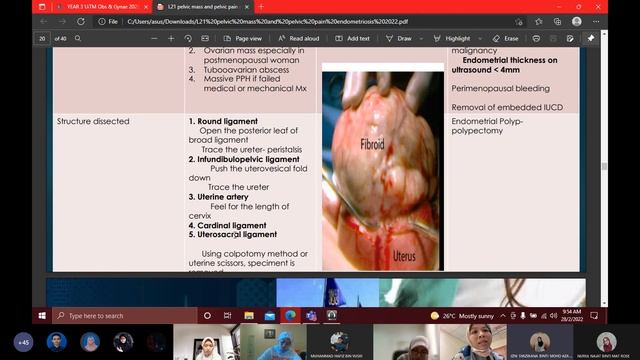Reload the PDF page
Screen dimensions: 640x360
(x=81, y=22)
